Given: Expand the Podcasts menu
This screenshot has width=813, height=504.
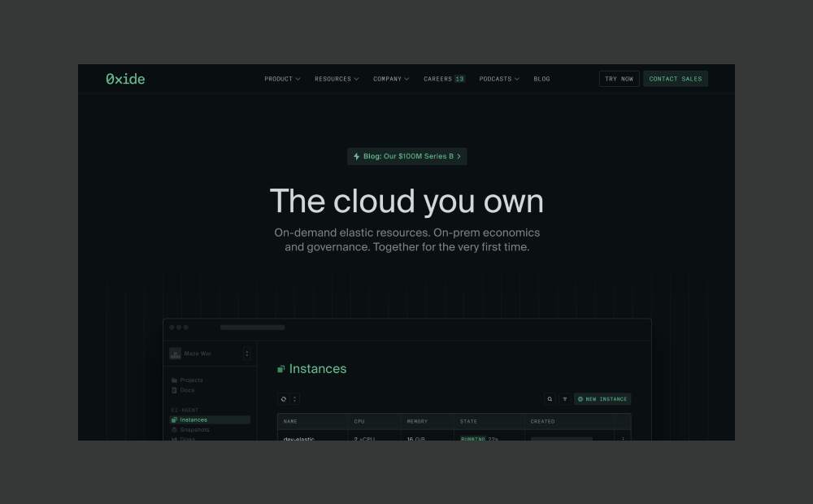Looking at the screenshot, I should (x=499, y=79).
